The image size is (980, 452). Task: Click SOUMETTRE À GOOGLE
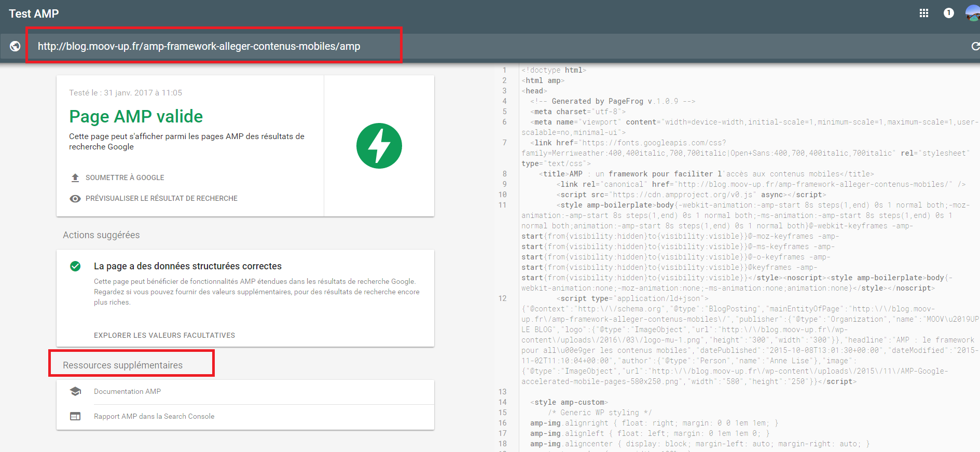pyautogui.click(x=125, y=177)
